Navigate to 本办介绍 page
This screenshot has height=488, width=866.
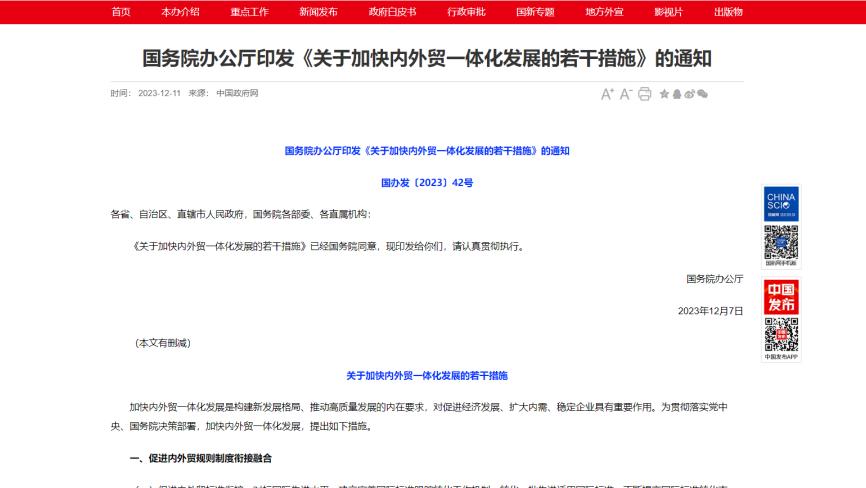coord(180,12)
